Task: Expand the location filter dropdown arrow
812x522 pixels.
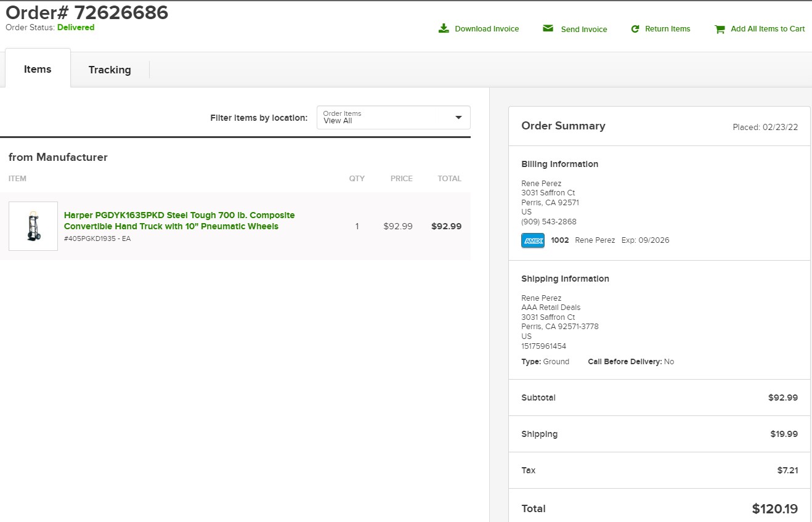Action: [458, 118]
